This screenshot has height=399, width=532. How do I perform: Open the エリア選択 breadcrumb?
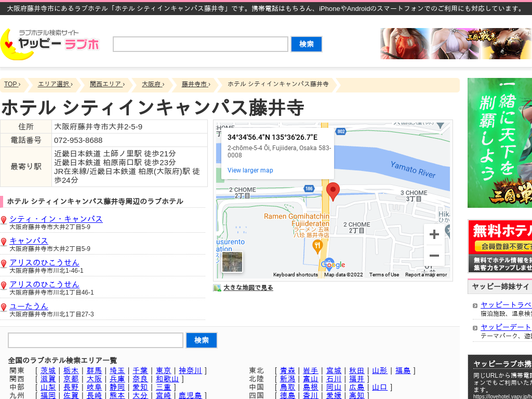[55, 84]
